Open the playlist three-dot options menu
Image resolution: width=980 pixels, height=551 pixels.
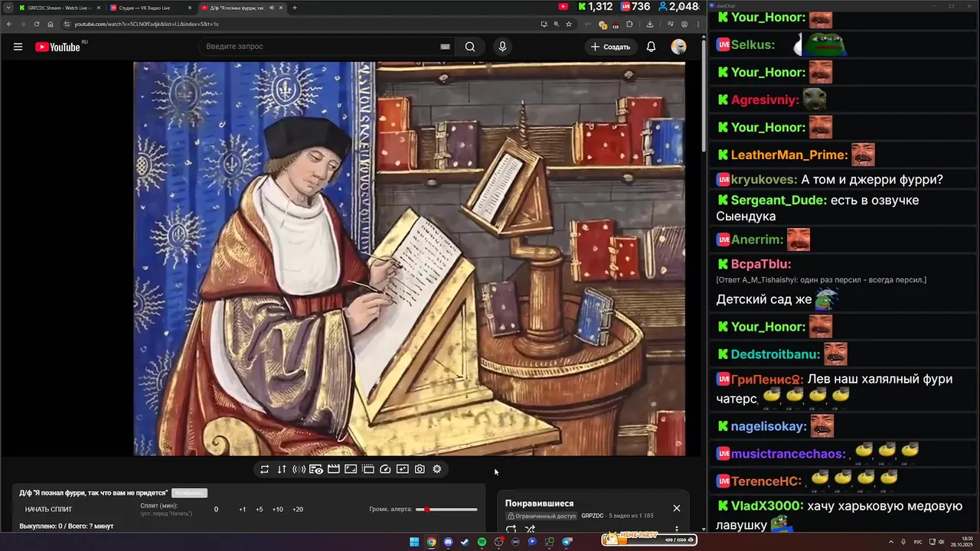[677, 529]
